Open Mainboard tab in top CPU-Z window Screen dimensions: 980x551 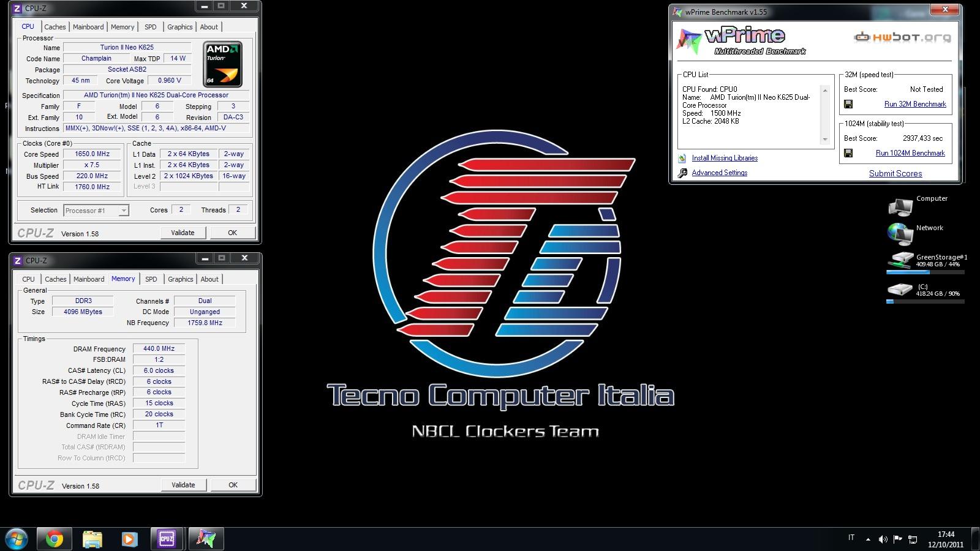88,27
